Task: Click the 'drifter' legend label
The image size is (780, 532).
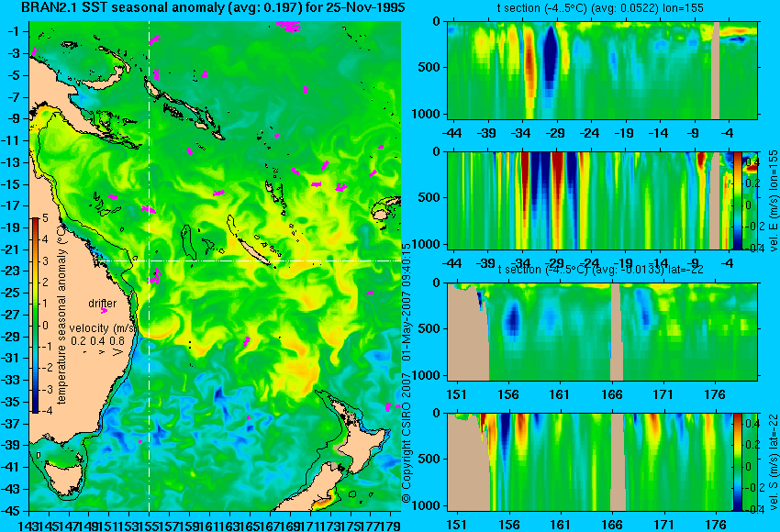Action: [103, 304]
